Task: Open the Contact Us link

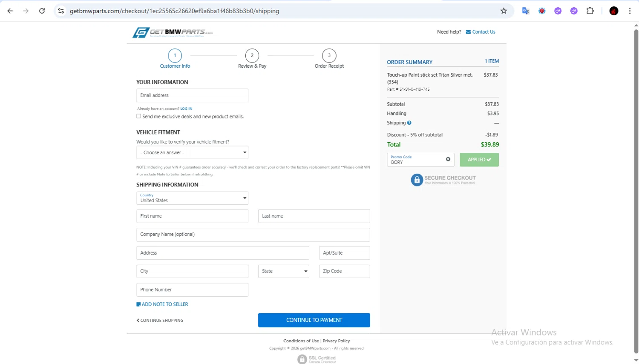Action: [x=484, y=32]
